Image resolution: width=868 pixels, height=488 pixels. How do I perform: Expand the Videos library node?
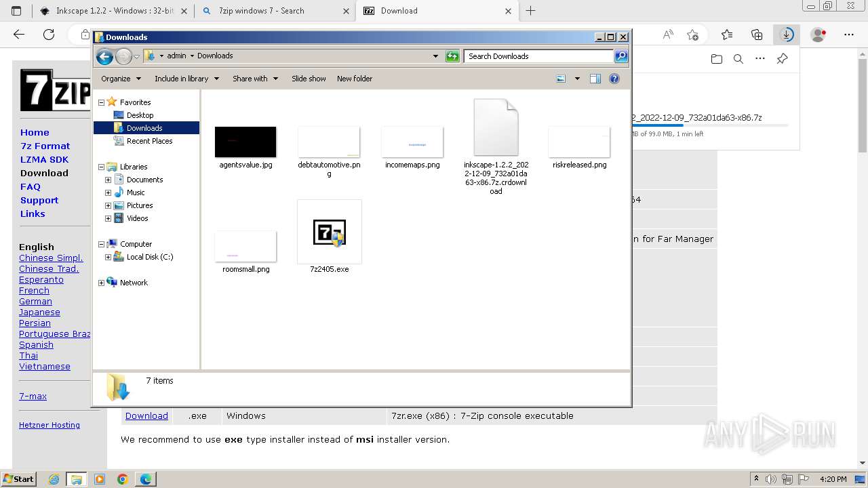click(x=108, y=218)
